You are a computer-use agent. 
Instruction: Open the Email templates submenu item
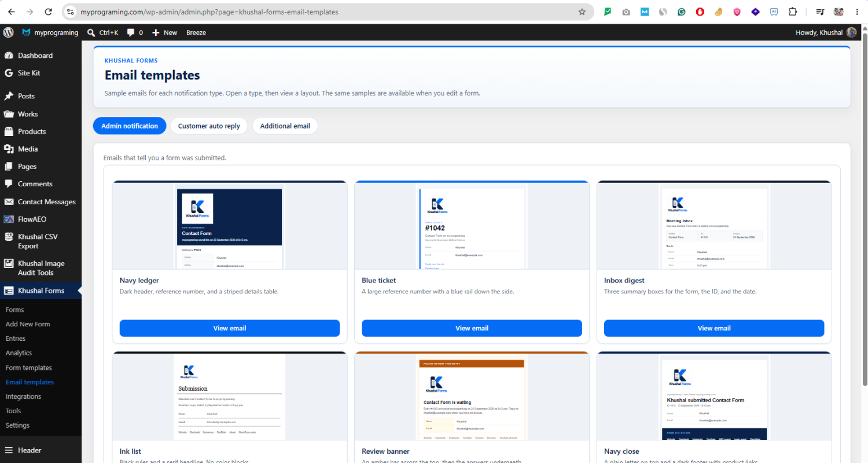click(30, 382)
